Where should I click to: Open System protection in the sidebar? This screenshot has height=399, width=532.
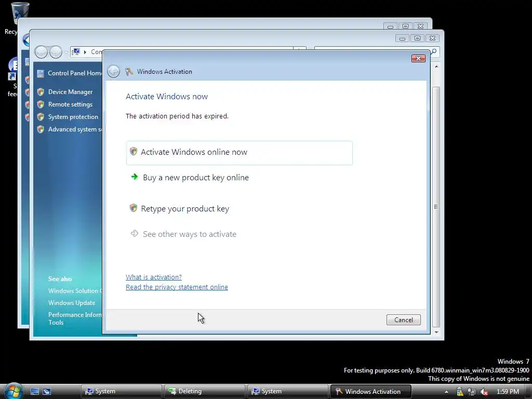(x=73, y=117)
